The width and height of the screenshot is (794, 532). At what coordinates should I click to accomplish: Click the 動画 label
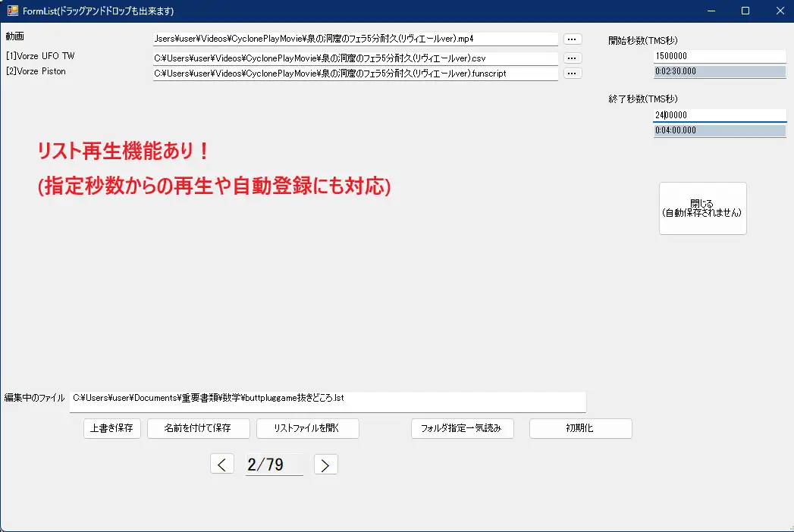click(14, 36)
